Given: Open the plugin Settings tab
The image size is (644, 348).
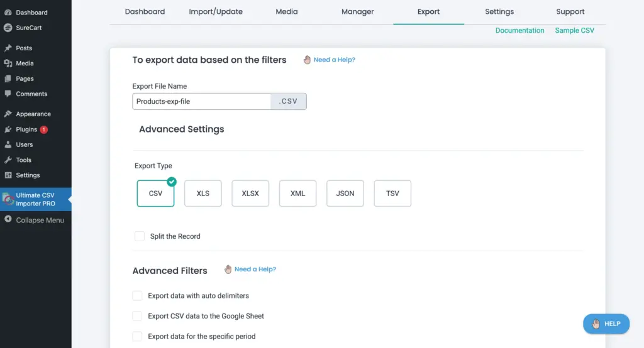Looking at the screenshot, I should click(499, 11).
